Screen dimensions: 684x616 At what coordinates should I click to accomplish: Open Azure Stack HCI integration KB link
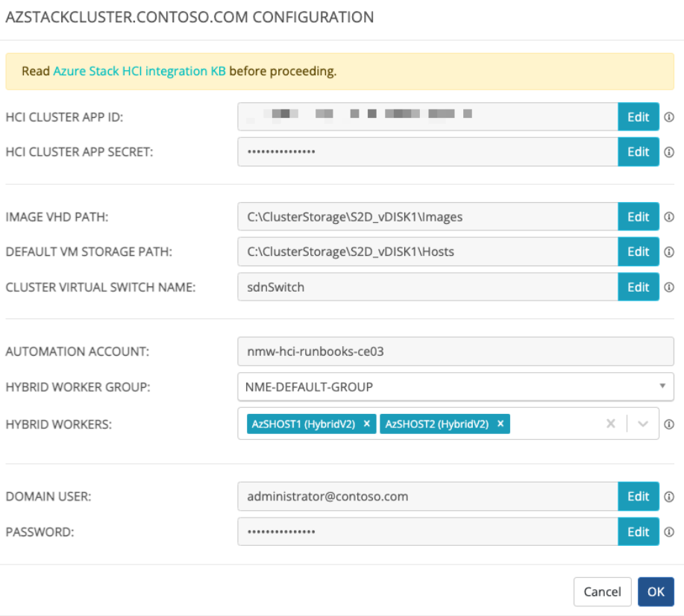[139, 72]
